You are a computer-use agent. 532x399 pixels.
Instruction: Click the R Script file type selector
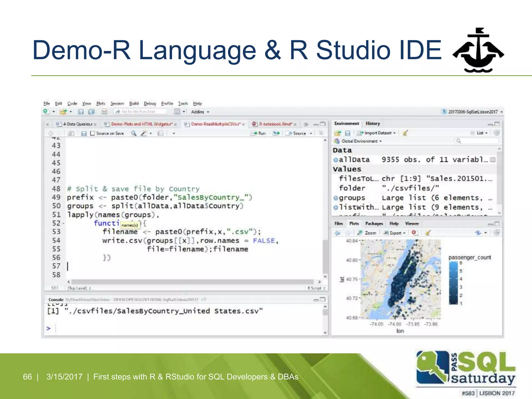[x=316, y=288]
